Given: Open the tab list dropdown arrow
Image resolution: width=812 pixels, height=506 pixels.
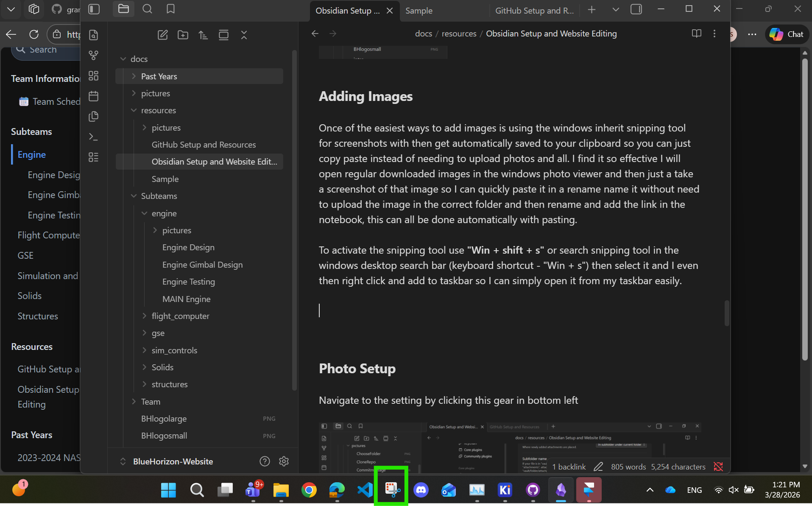Looking at the screenshot, I should (616, 9).
